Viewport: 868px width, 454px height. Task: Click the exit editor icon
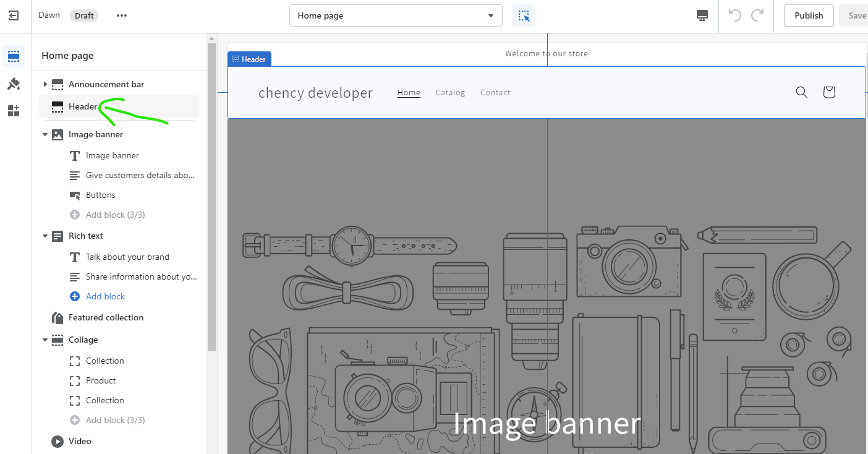tap(14, 15)
